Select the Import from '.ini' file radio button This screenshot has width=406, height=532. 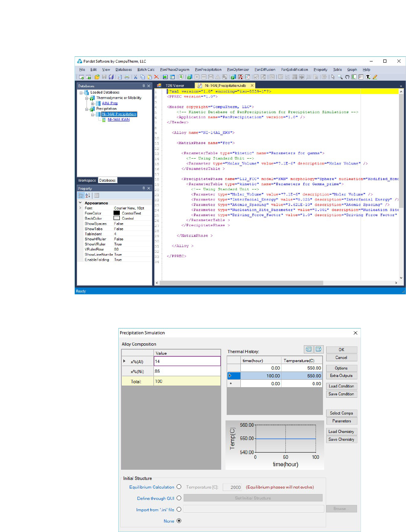pos(179,509)
